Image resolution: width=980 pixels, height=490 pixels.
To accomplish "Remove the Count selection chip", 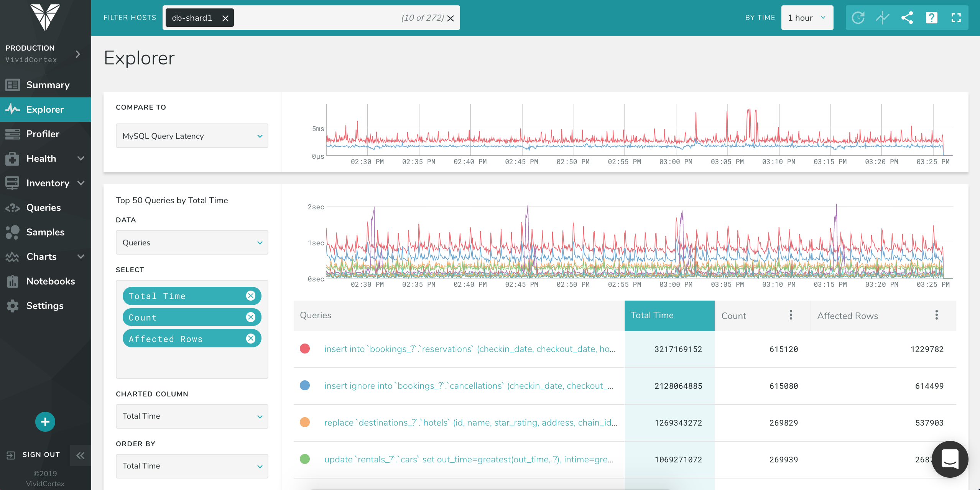I will point(251,317).
